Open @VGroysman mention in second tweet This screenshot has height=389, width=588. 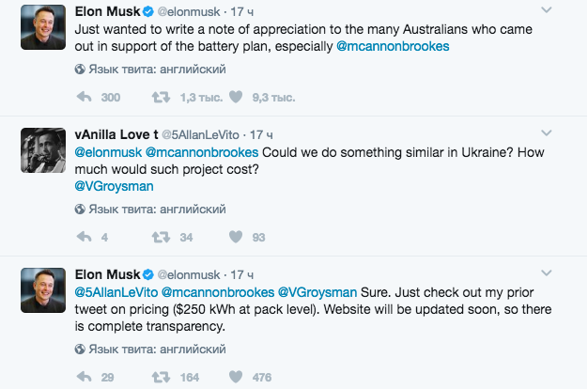click(110, 186)
